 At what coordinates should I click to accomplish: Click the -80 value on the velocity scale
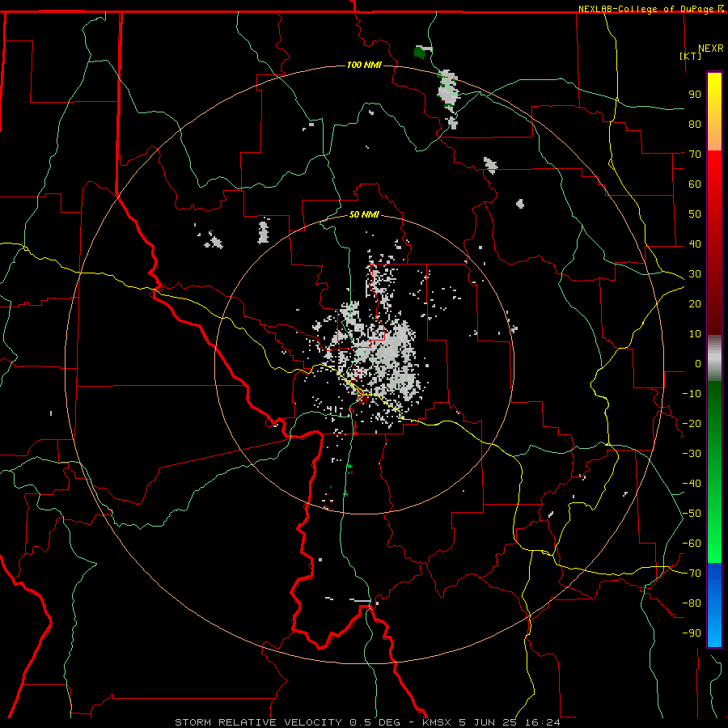pyautogui.click(x=692, y=603)
